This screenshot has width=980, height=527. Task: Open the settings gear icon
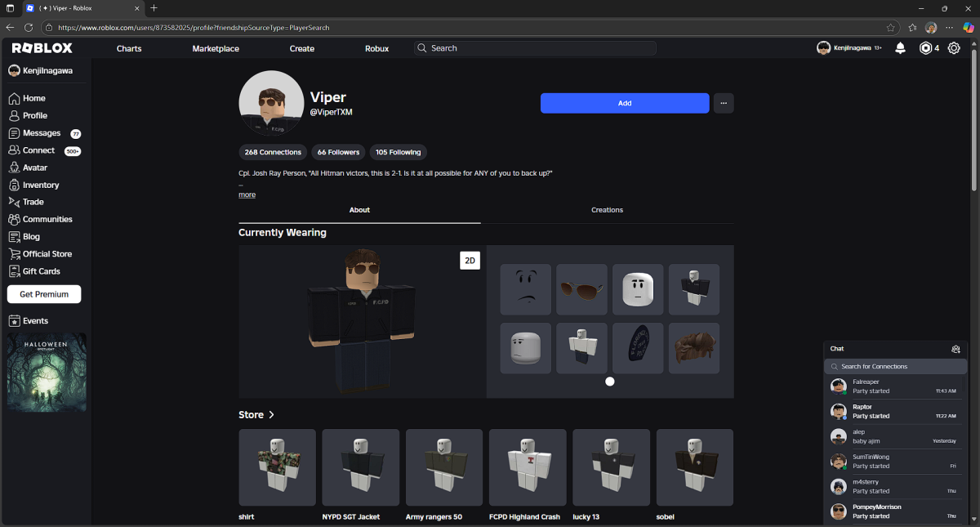point(954,48)
